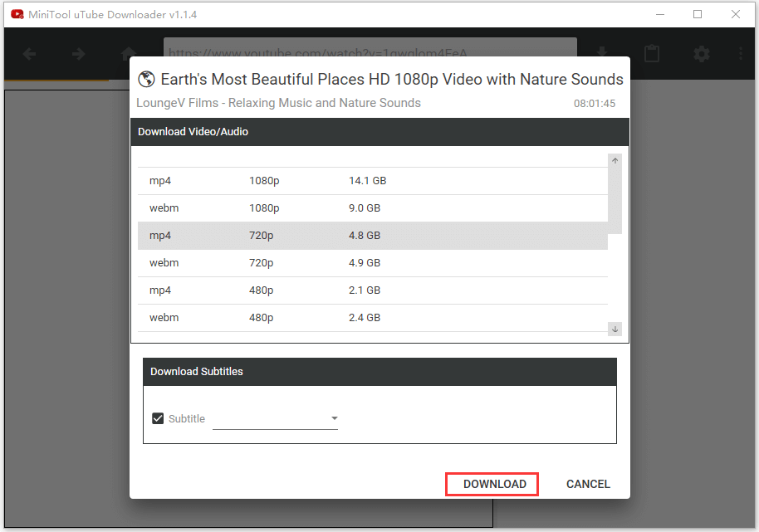Select the mp4 1080p 14.1 GB format
759x532 pixels.
click(x=373, y=181)
